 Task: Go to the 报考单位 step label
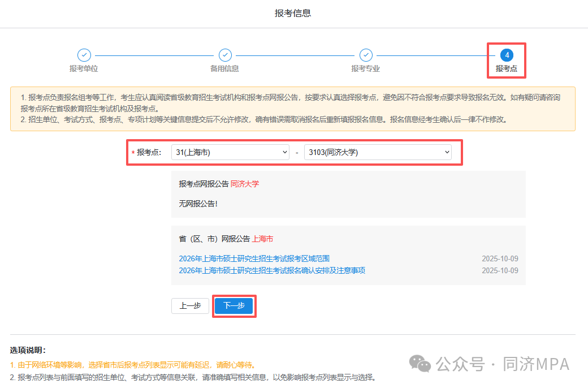(84, 69)
